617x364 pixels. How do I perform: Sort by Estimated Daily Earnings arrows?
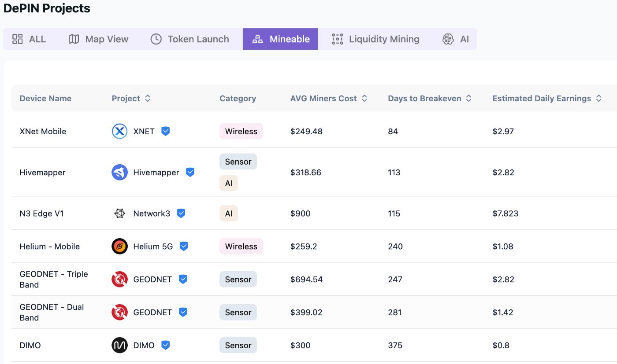pyautogui.click(x=598, y=99)
